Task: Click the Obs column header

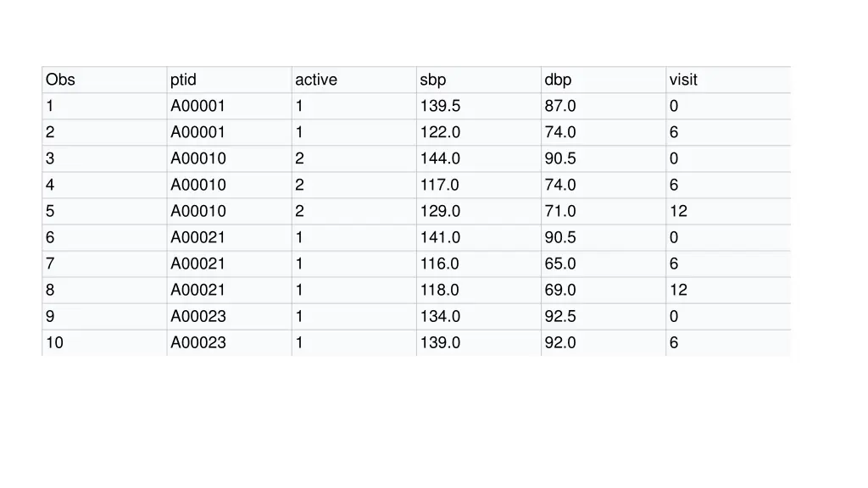Action: click(60, 80)
